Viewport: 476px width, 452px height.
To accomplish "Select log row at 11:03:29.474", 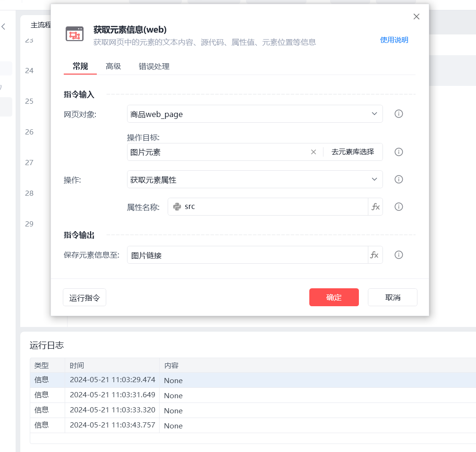I will (x=253, y=380).
